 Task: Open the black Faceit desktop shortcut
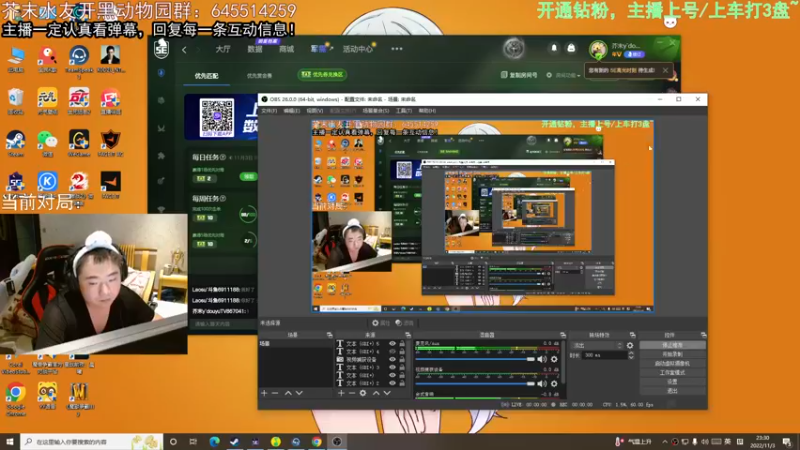point(110,182)
